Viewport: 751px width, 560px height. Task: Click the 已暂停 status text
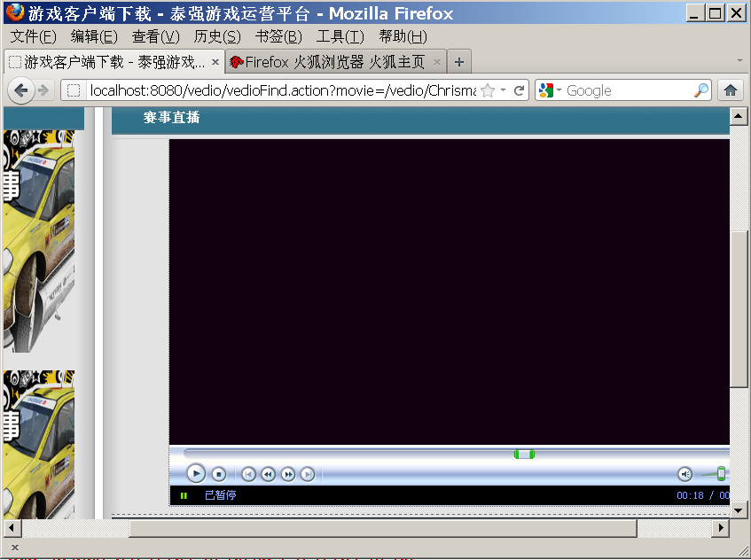click(x=220, y=495)
